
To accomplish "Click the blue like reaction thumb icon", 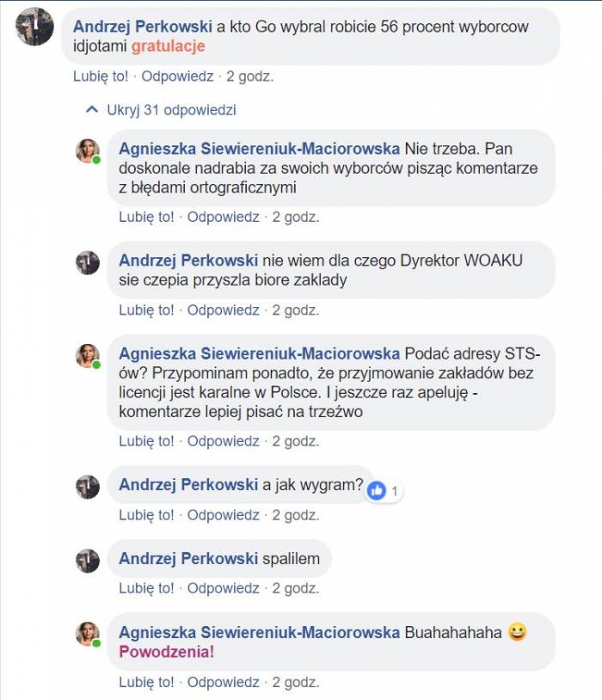I will tap(377, 491).
